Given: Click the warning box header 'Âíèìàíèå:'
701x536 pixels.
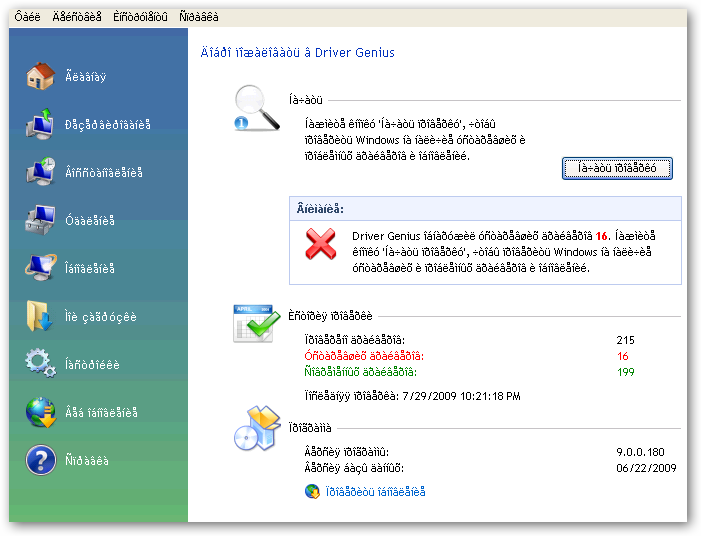Looking at the screenshot, I should [x=320, y=209].
